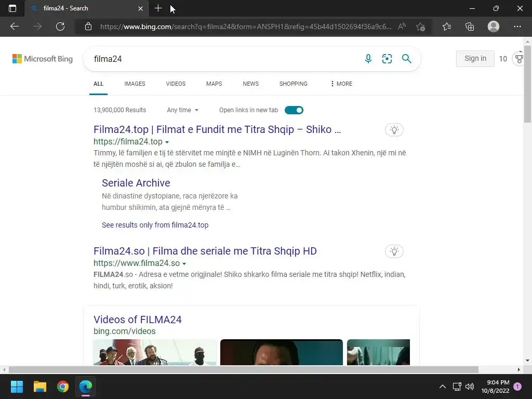The image size is (532, 399).
Task: Search by voice with microphone
Action: pyautogui.click(x=368, y=59)
